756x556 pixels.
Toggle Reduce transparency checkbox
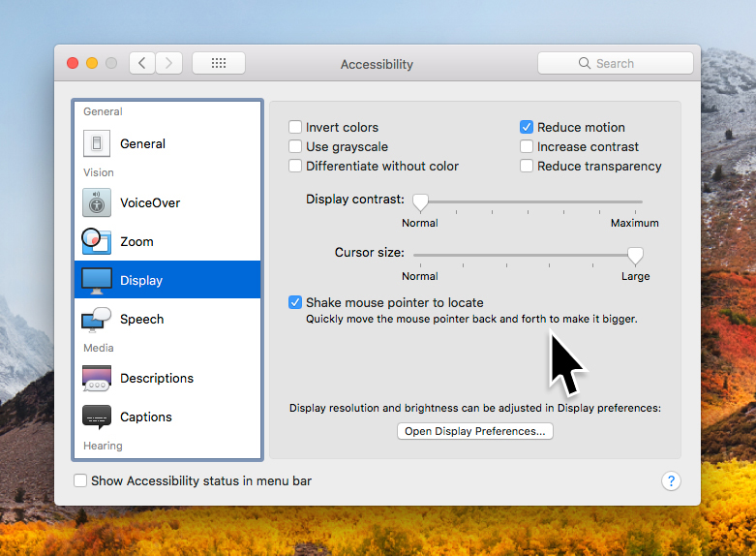coord(527,166)
